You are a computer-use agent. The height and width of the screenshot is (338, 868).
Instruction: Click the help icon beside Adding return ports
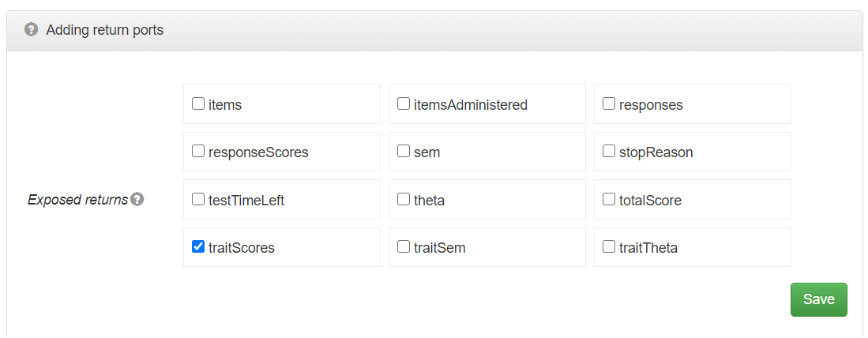32,29
